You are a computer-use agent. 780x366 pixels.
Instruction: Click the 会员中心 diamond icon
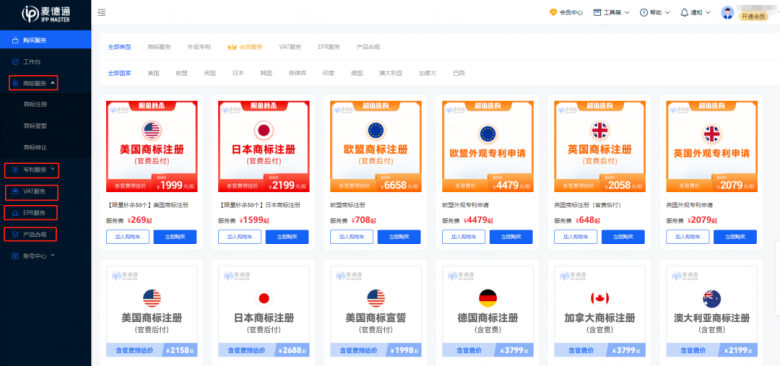(x=553, y=12)
